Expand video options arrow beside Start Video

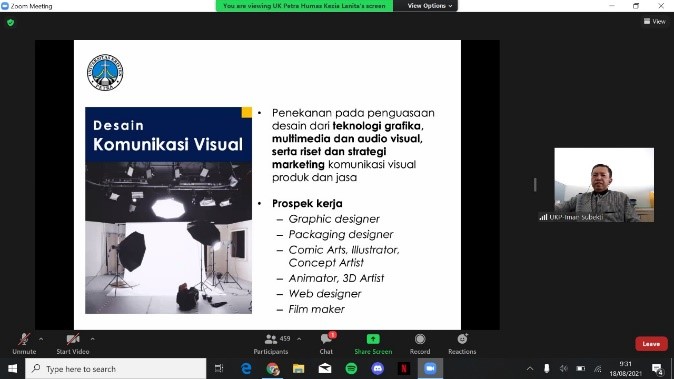click(x=92, y=339)
